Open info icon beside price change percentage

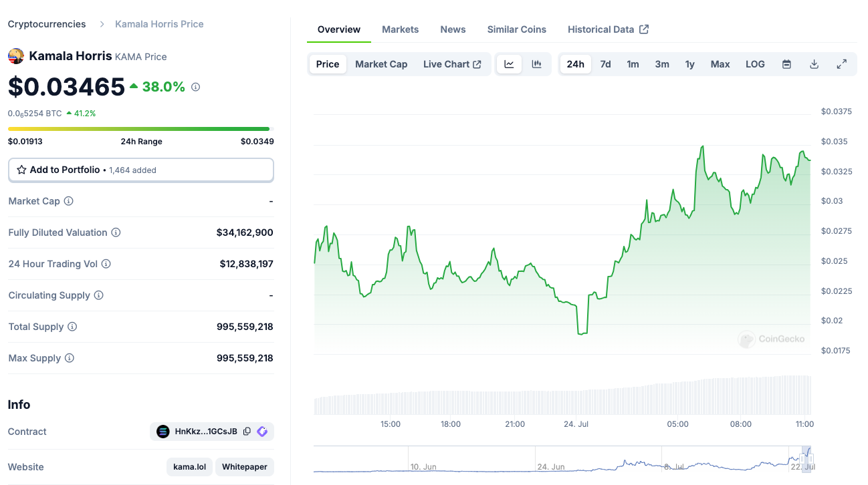point(195,87)
